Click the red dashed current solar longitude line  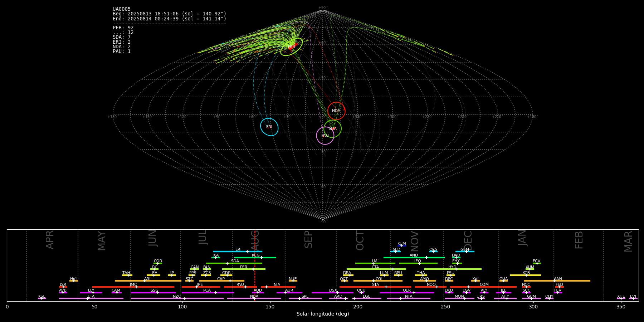pyautogui.click(x=254, y=265)
